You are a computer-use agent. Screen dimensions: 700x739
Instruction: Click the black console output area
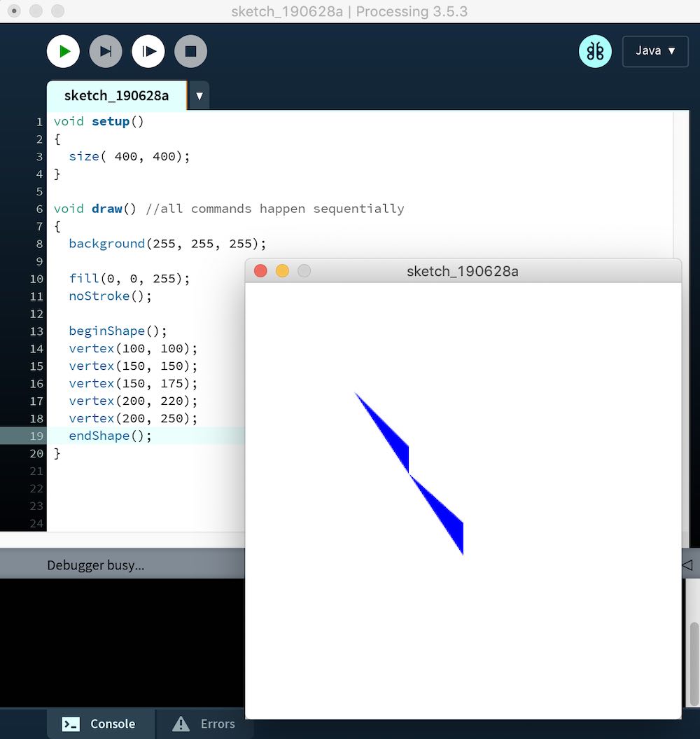click(x=122, y=642)
